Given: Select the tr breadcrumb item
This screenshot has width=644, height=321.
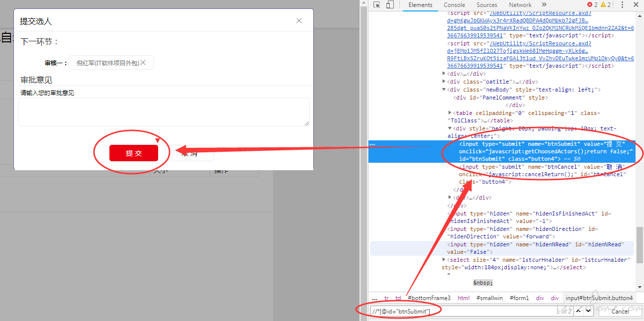Looking at the screenshot, I should [386, 298].
